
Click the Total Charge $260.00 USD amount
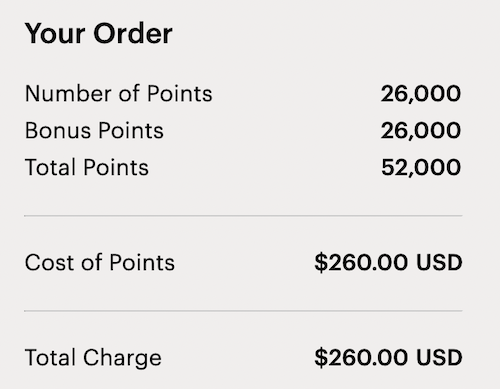tap(389, 358)
